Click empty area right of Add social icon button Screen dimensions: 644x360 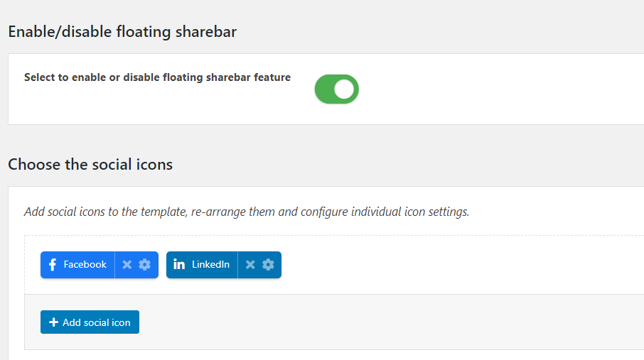[x=391, y=322]
